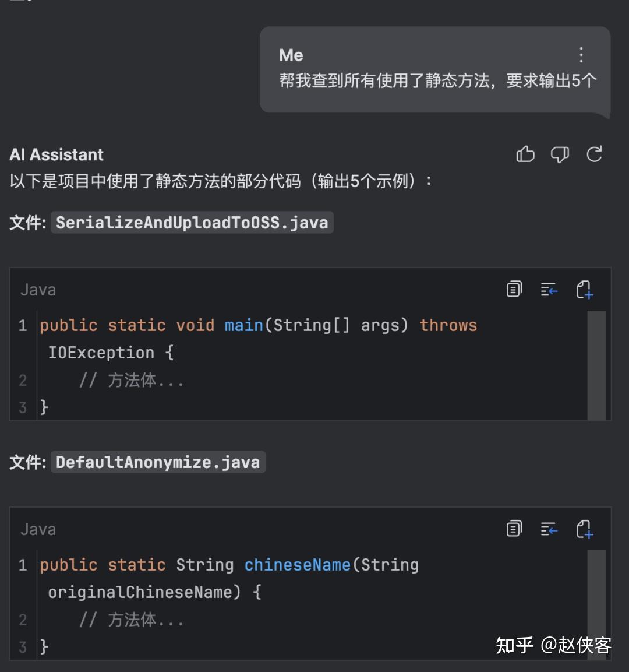Copy the SerializeAndUploadToOSS code snippet
Screen dimensions: 629x672
[x=513, y=290]
